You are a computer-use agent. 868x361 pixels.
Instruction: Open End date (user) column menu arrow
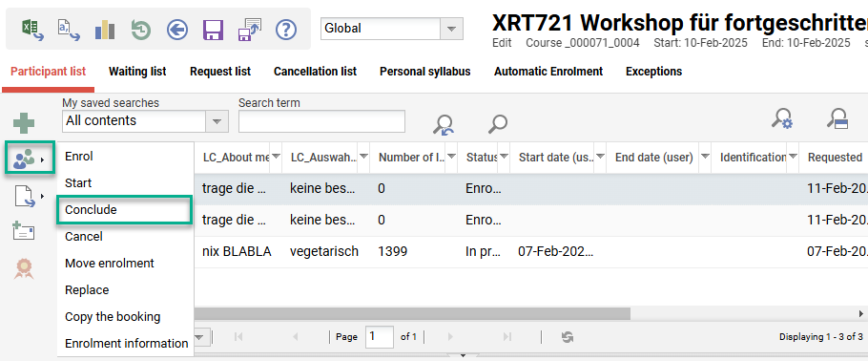pos(705,157)
